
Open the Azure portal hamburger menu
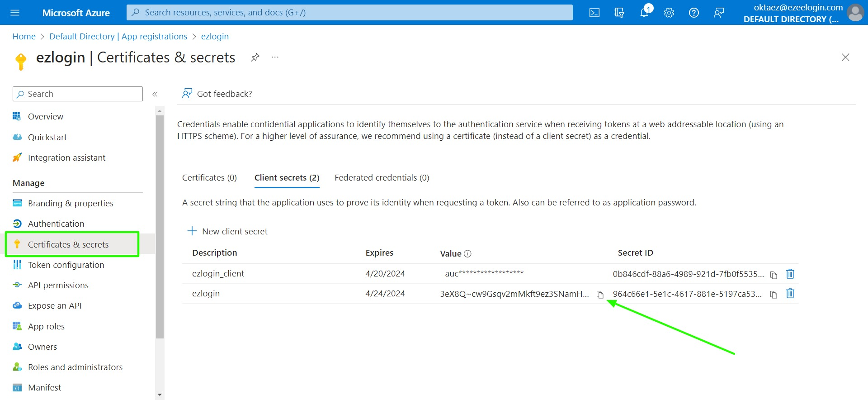click(15, 13)
